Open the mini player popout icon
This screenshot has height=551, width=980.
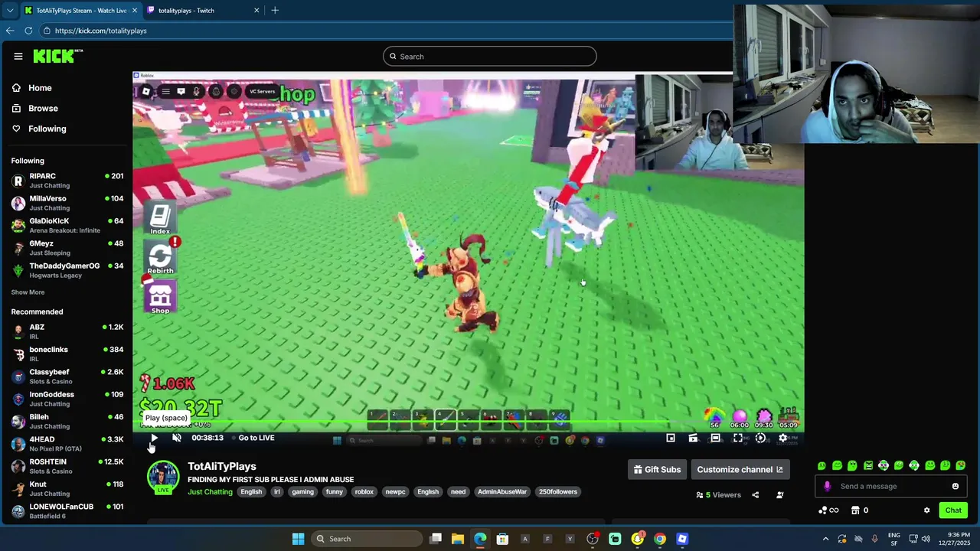[x=671, y=438]
